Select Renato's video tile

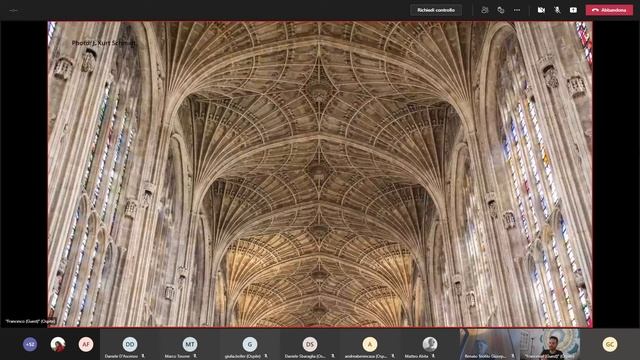(x=489, y=344)
